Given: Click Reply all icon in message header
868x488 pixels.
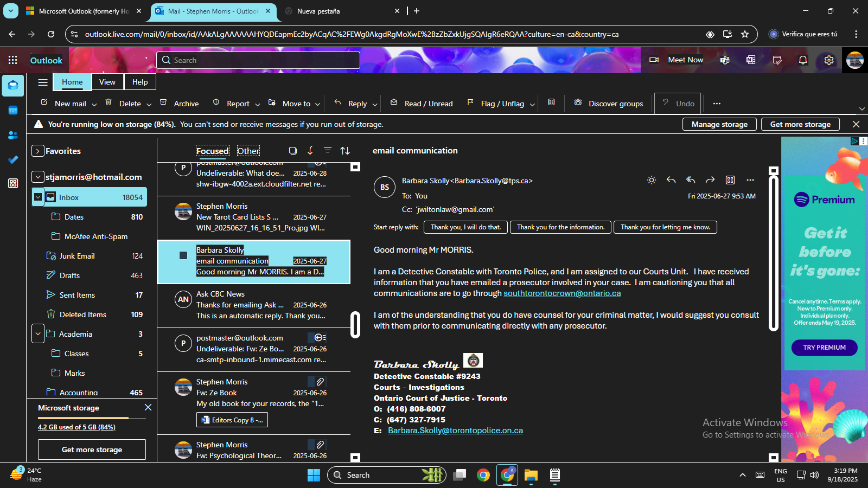Looking at the screenshot, I should 691,180.
